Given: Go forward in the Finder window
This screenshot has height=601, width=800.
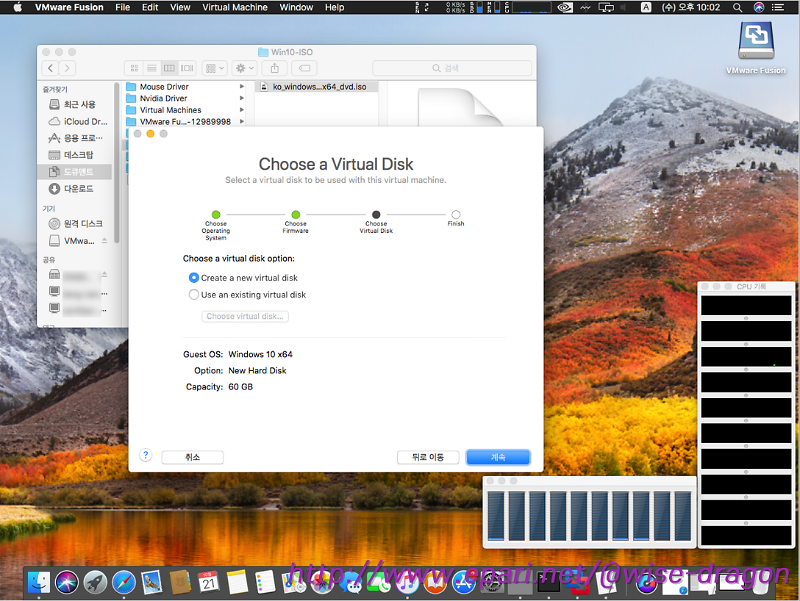Looking at the screenshot, I should coord(67,68).
